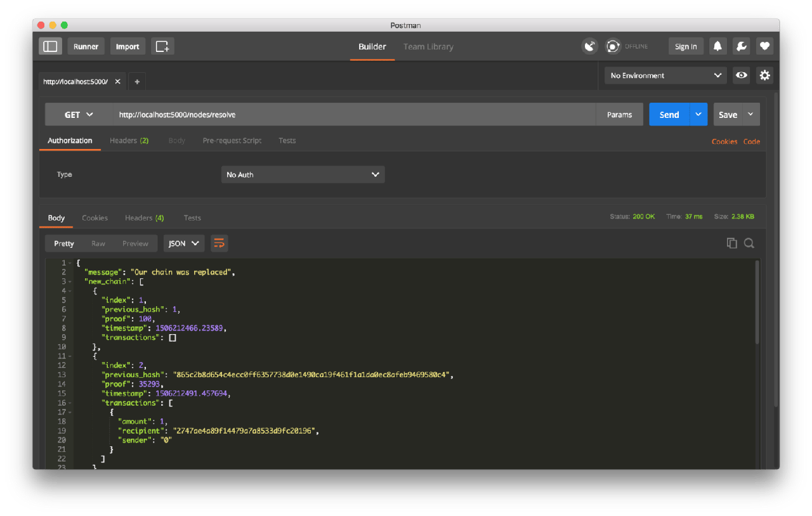812x516 pixels.
Task: Open the wrench settings icon
Action: (x=741, y=46)
